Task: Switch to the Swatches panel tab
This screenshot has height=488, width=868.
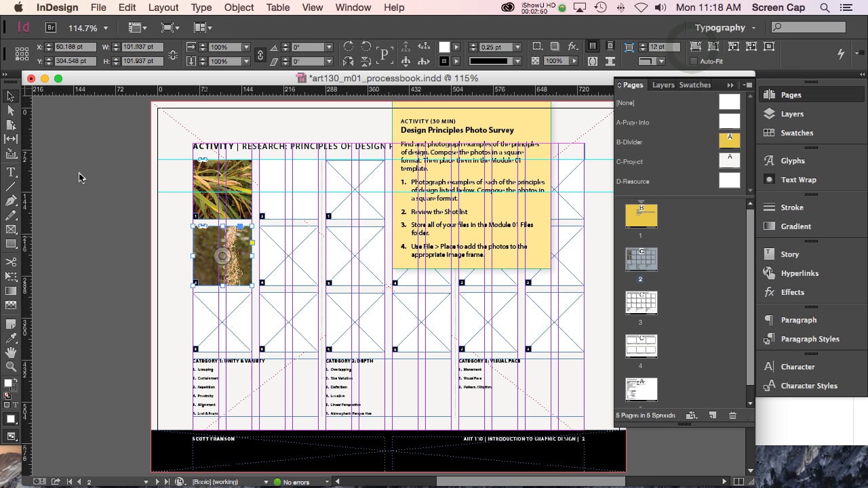Action: [x=695, y=85]
